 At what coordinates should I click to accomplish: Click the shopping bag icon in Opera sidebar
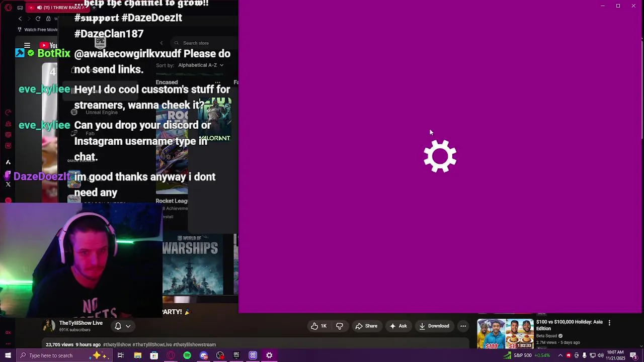coord(8,124)
